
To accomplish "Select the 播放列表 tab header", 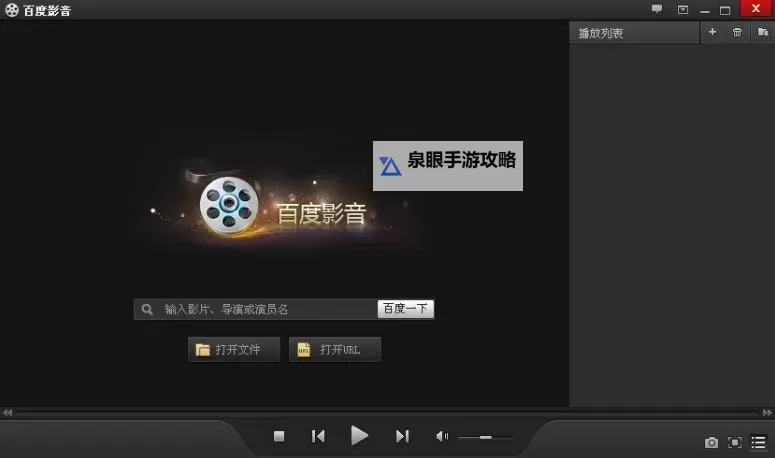I will 635,33.
